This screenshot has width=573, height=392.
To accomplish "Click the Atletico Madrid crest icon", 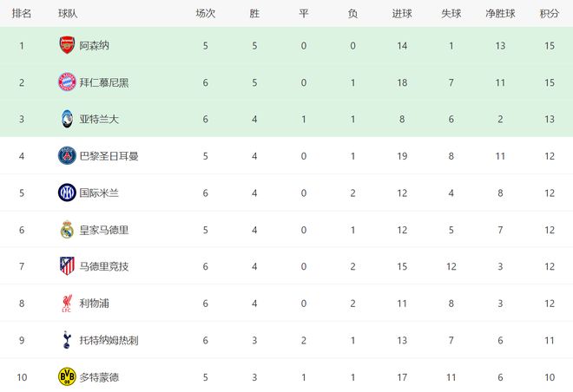I will tap(67, 266).
